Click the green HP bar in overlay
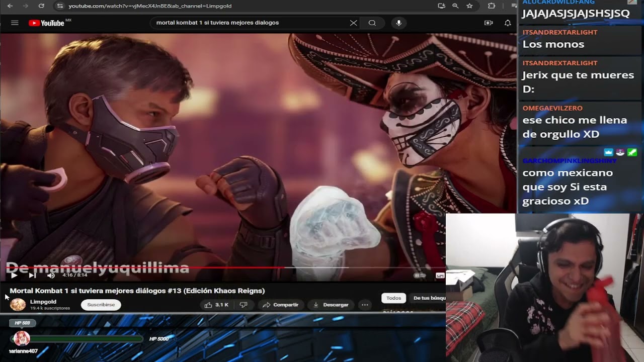Viewport: 644px width, 362px height. coord(86,339)
